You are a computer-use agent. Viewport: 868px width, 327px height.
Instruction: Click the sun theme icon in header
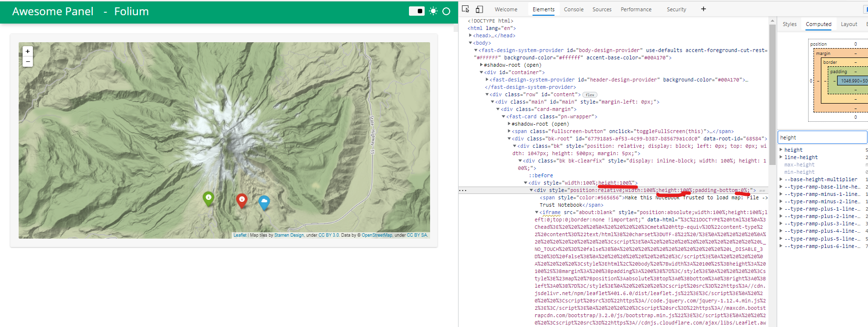[x=433, y=11]
